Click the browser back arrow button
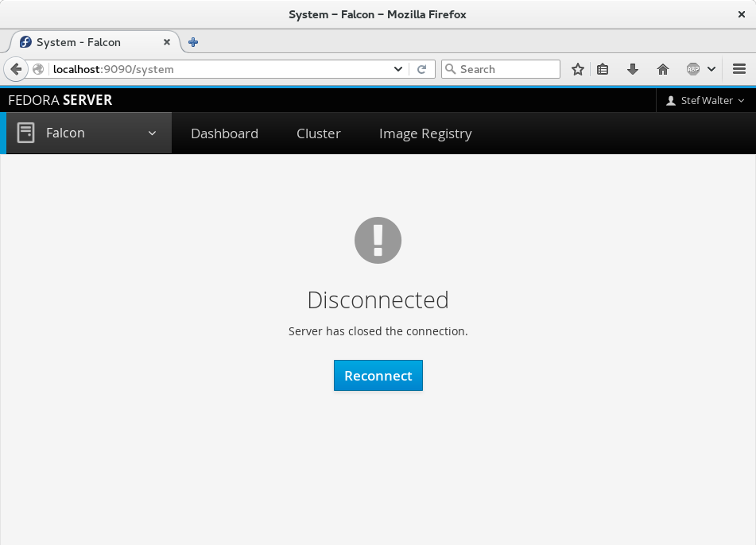 [x=16, y=69]
